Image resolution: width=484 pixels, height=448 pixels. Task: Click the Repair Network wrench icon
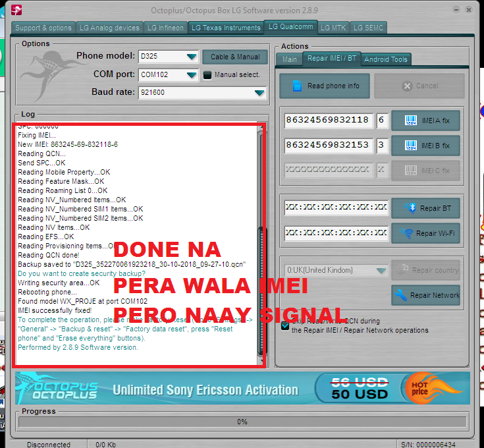(400, 295)
